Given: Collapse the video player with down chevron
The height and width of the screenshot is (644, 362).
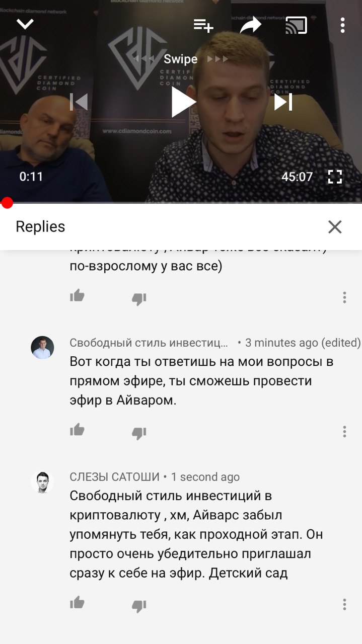Looking at the screenshot, I should pos(25,24).
